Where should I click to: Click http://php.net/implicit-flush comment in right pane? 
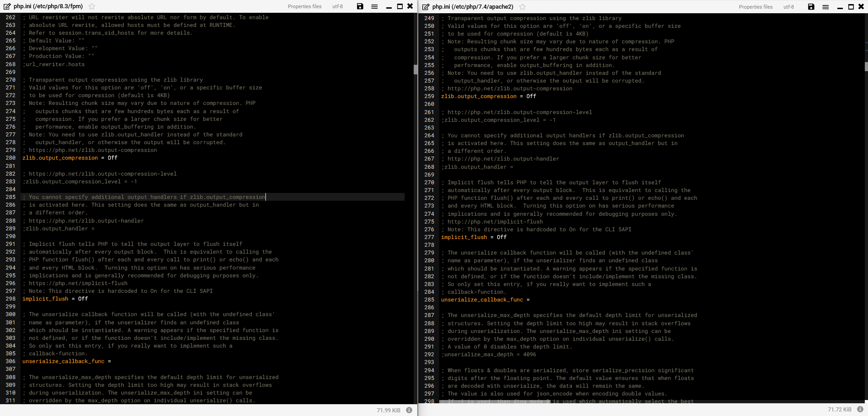coord(495,222)
